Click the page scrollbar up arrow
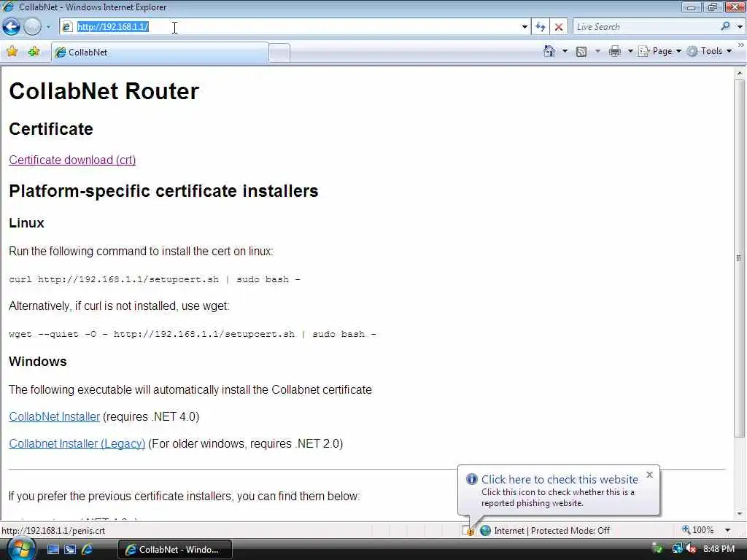This screenshot has width=747, height=560. (x=740, y=73)
